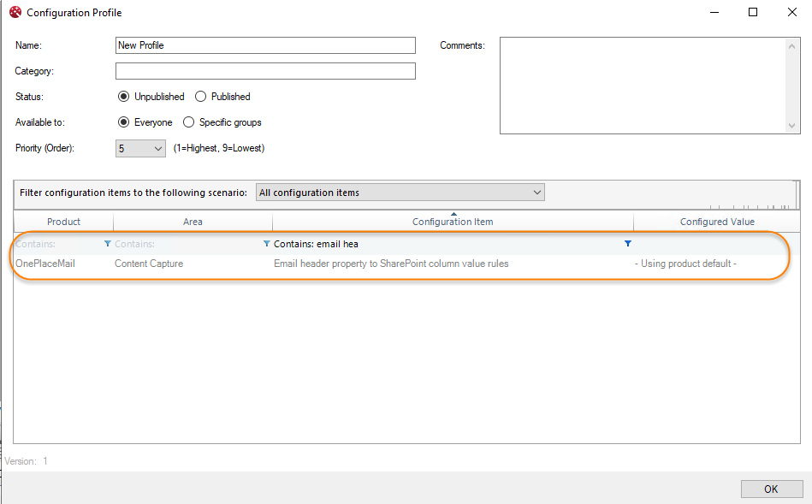Click the Comments box scroll down arrow

[x=791, y=126]
